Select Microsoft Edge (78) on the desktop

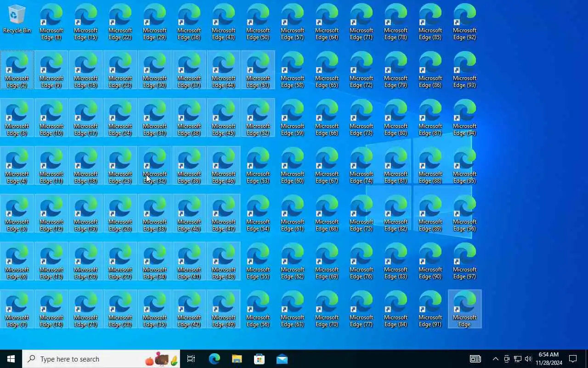396,22
